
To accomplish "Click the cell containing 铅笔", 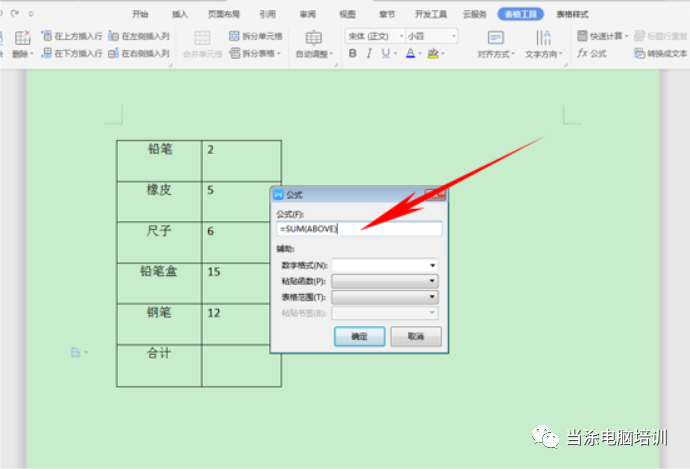I will 159,161.
